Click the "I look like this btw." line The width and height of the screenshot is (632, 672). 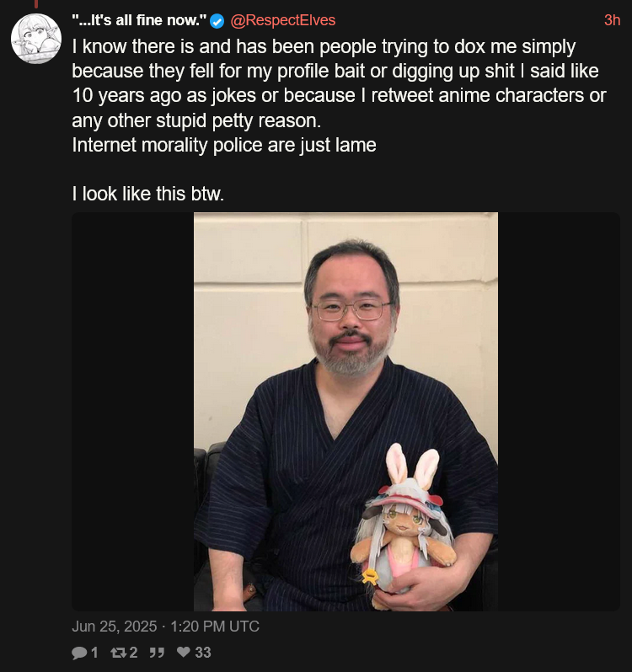tap(148, 194)
